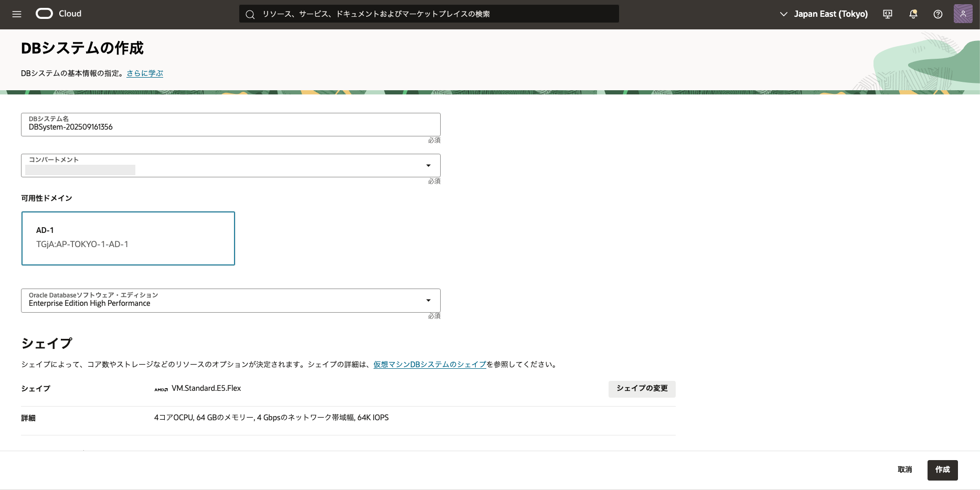
Task: Click the magnifier icon in search bar
Action: tap(250, 14)
